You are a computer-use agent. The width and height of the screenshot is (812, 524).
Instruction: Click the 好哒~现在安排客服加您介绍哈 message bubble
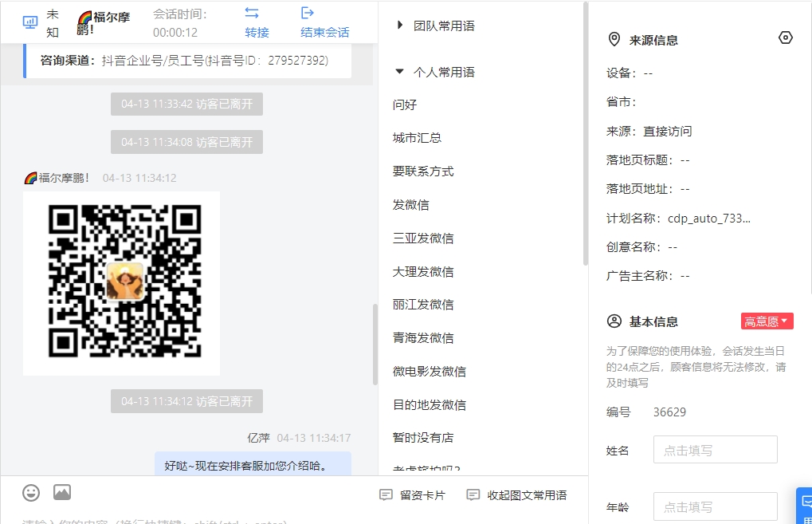[x=253, y=464]
